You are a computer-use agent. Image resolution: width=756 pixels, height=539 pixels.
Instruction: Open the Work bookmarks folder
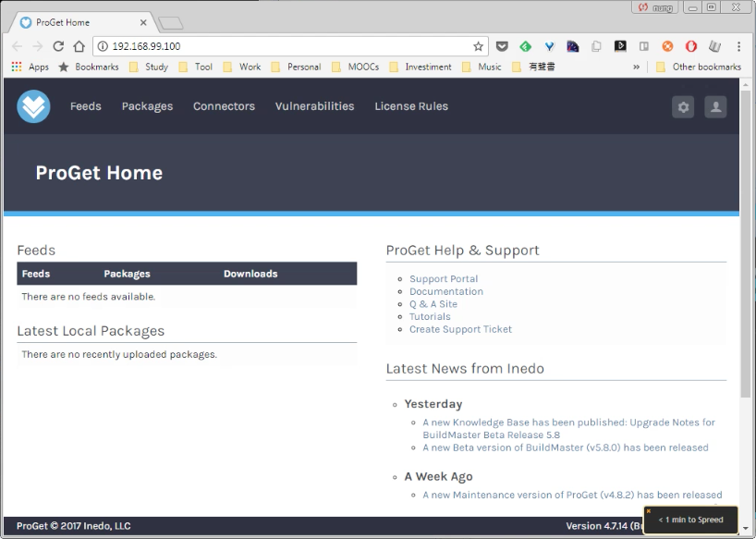[x=242, y=67]
